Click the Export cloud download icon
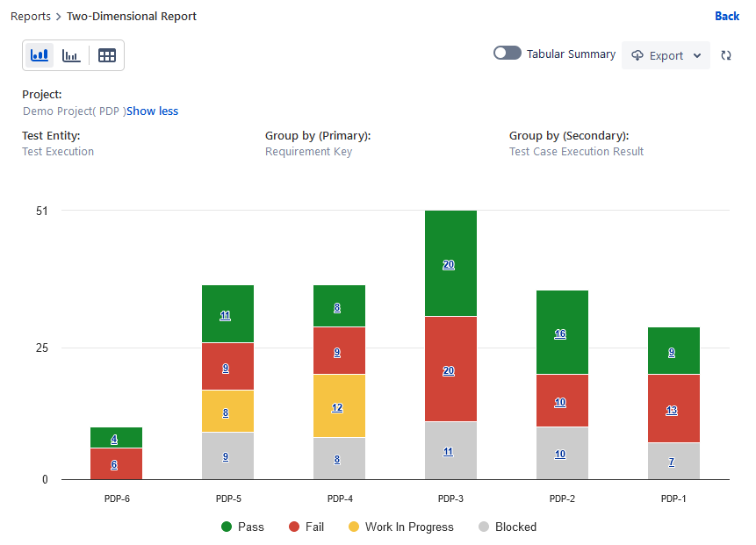The width and height of the screenshot is (756, 545). pos(637,55)
